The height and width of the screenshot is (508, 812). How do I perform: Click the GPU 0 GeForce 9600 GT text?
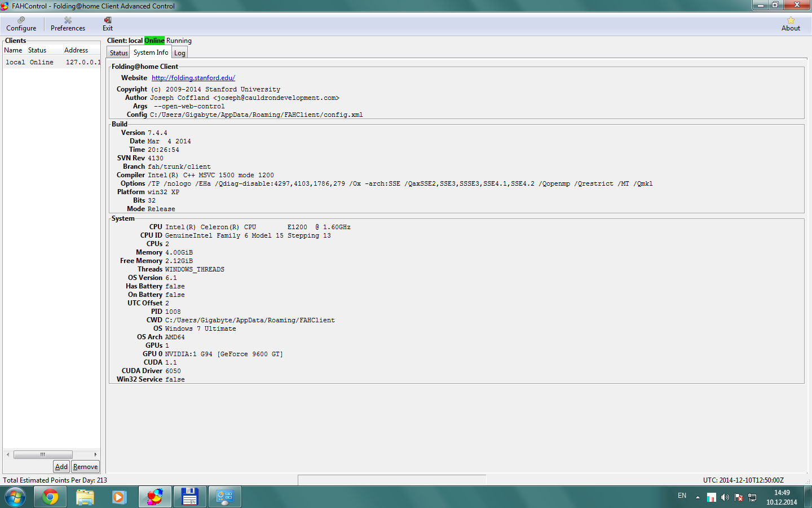coord(224,354)
